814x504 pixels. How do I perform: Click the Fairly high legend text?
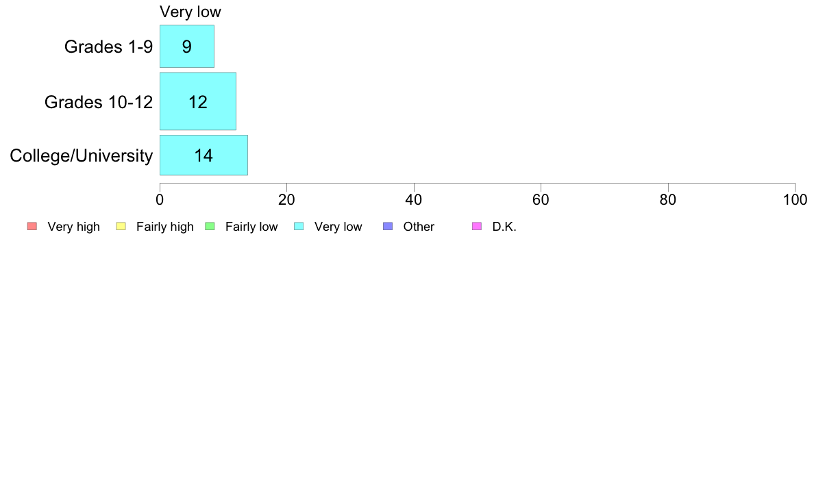coord(165,227)
